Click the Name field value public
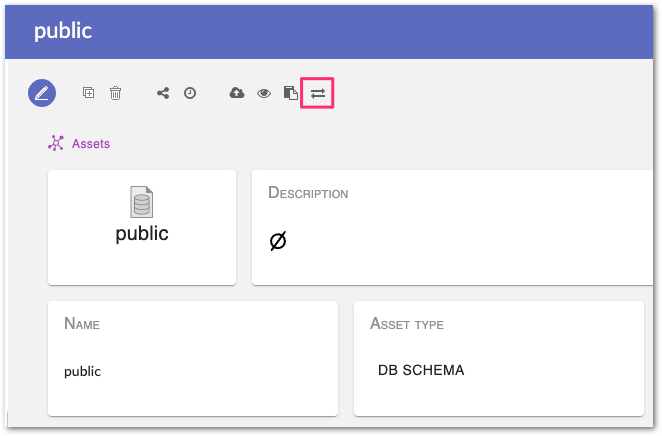Viewport: 662px width, 436px height. (x=82, y=371)
